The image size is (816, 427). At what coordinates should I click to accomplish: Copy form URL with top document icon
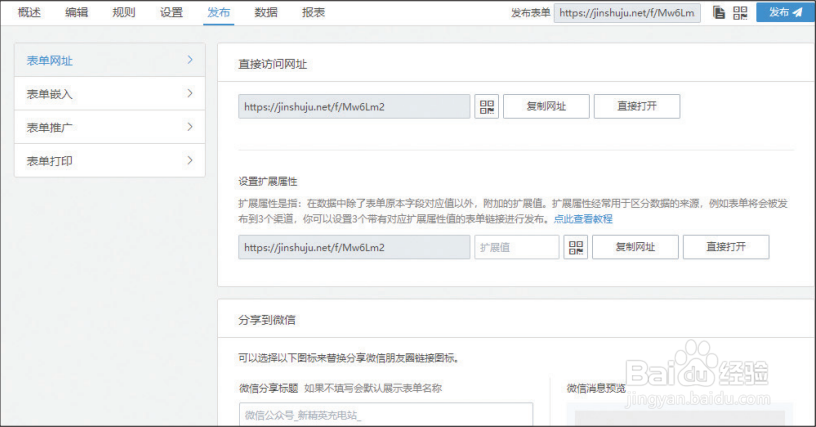pos(719,12)
